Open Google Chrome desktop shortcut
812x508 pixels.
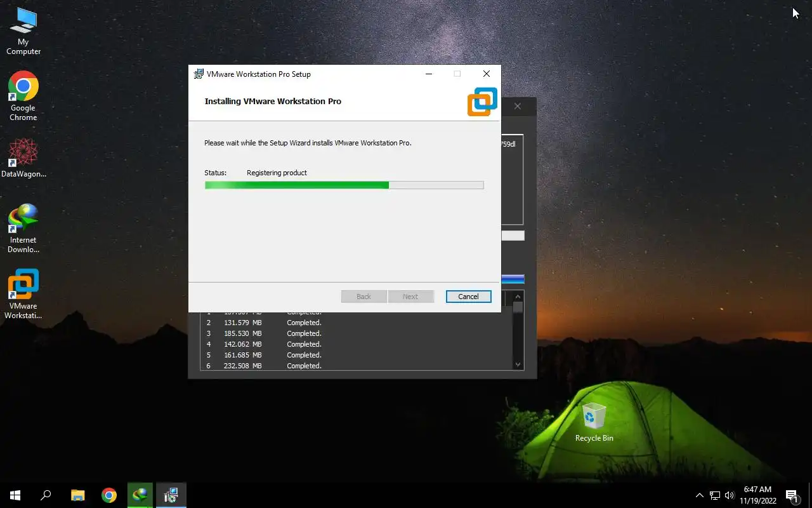[23, 96]
